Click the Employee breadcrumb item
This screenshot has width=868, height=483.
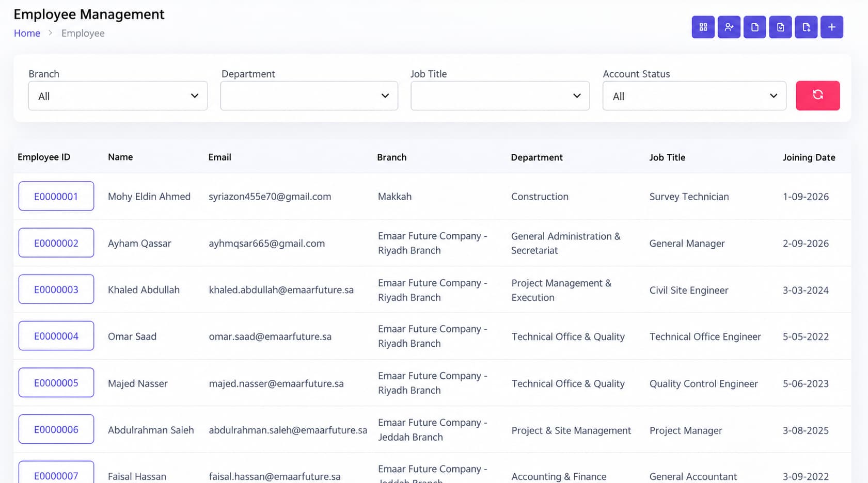(x=83, y=33)
